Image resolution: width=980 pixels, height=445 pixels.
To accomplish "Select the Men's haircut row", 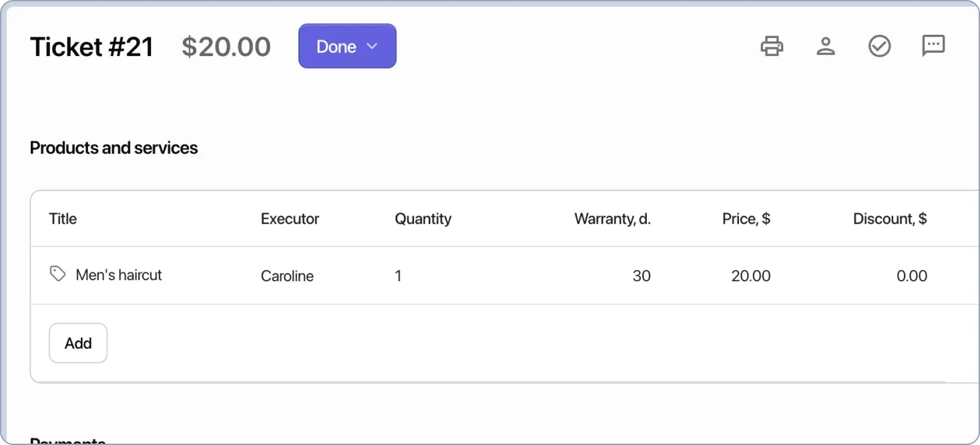I will [119, 274].
